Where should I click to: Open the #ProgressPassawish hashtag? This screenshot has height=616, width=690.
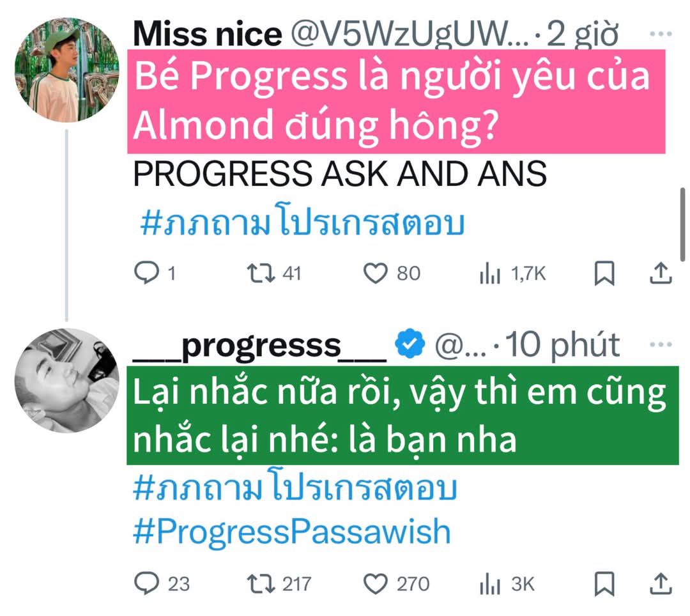[x=292, y=532]
